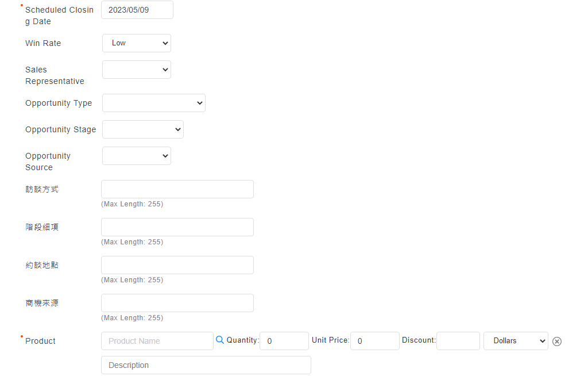Open the Opportunity Type dropdown
Viewport: 588px width, 376px height.
[154, 103]
